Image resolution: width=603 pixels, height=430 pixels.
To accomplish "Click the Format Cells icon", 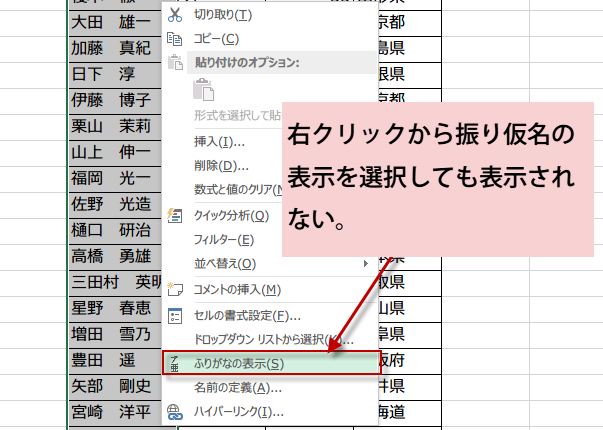I will coord(175,316).
